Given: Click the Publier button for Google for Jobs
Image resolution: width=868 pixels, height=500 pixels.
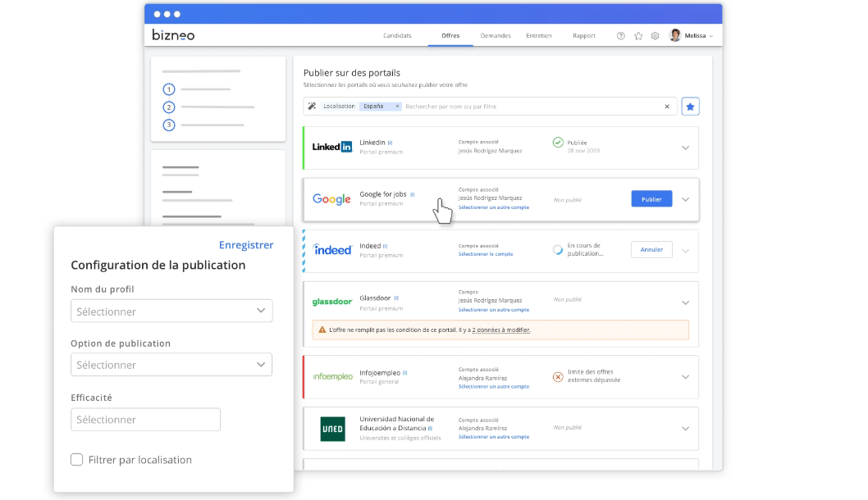Looking at the screenshot, I should [x=651, y=198].
